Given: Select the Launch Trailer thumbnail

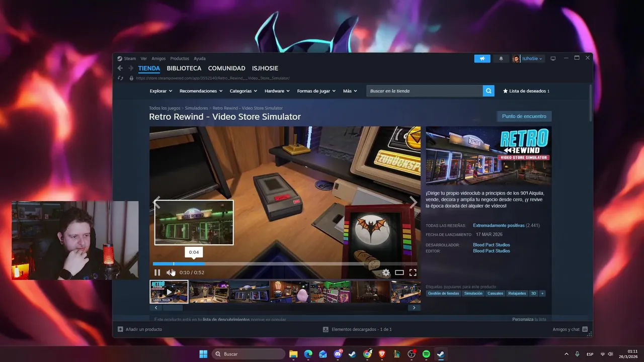Looking at the screenshot, I should 169,292.
